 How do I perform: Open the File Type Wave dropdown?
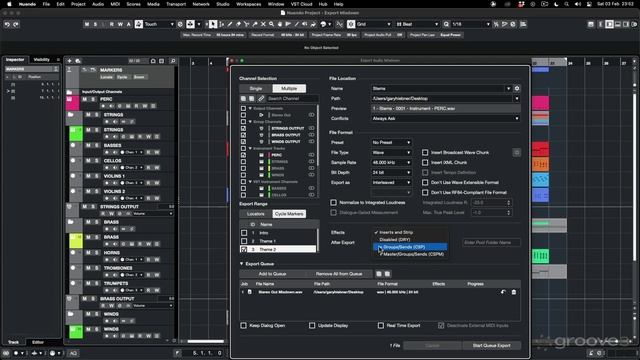[391, 153]
